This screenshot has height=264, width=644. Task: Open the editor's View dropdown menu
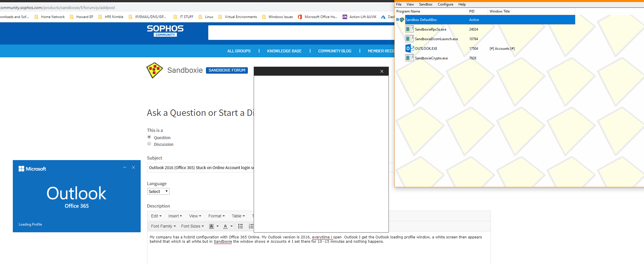coord(195,216)
